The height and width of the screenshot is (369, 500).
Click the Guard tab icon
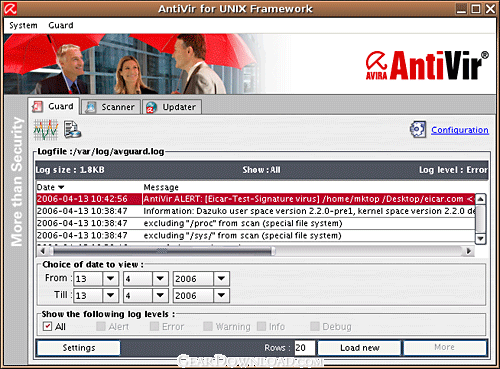38,107
